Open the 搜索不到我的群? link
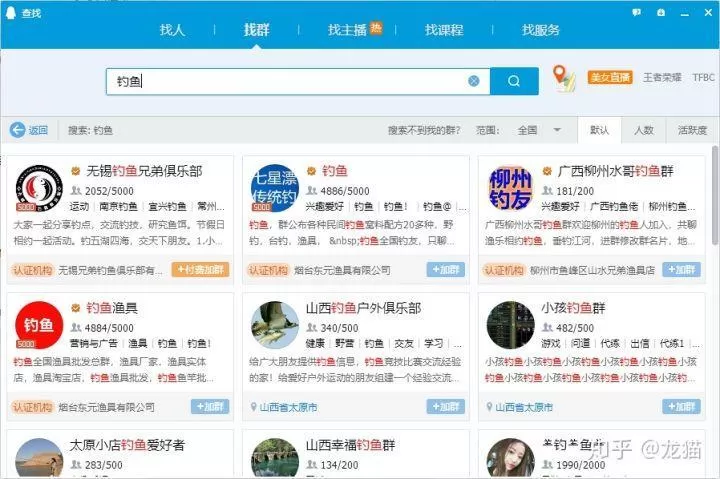The image size is (720, 479). point(425,130)
